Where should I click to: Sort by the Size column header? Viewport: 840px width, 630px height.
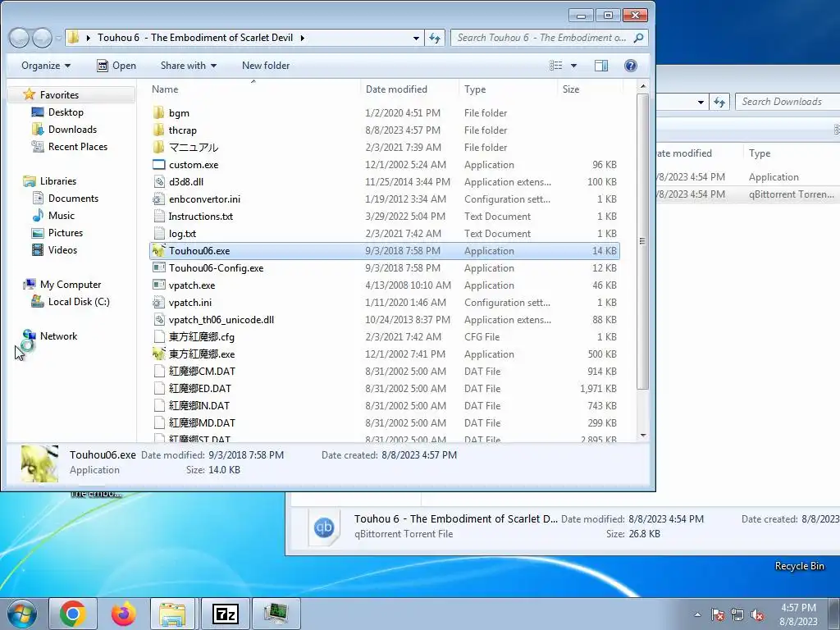(x=571, y=89)
